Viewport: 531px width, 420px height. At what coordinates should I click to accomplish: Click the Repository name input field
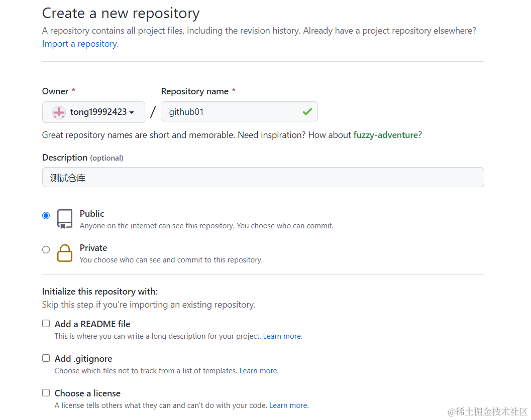(239, 111)
